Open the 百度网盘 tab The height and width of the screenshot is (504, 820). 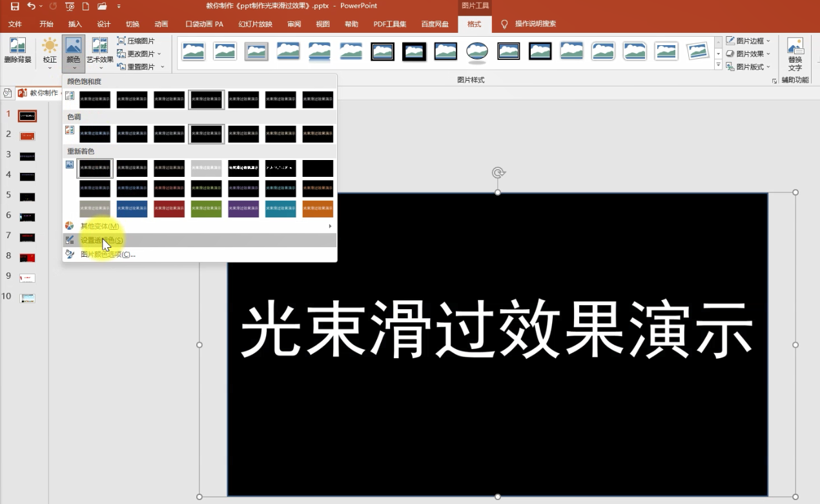pos(435,24)
